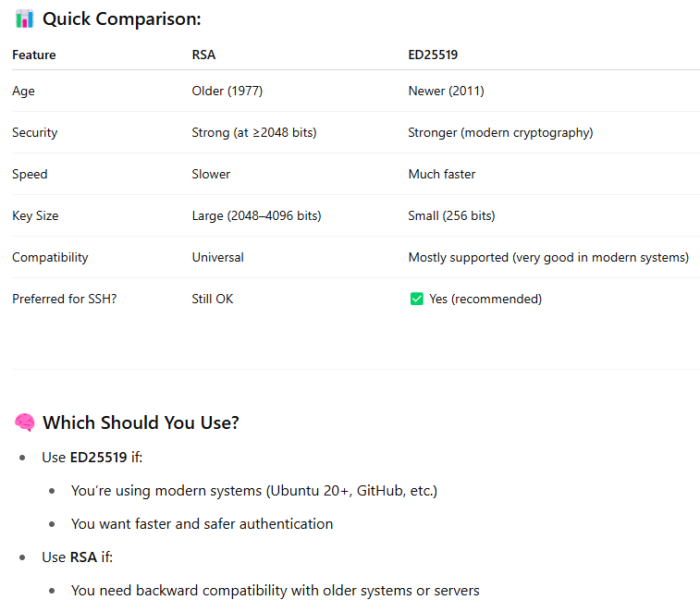Click the Older (1977) cell
The height and width of the screenshot is (612, 700).
click(227, 91)
